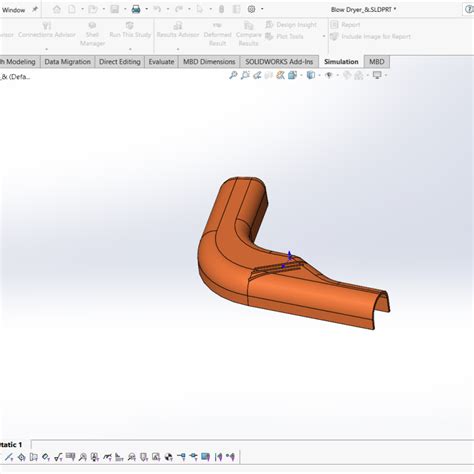This screenshot has width=474, height=474.
Task: Click View Settings monitor icon
Action: 377,75
